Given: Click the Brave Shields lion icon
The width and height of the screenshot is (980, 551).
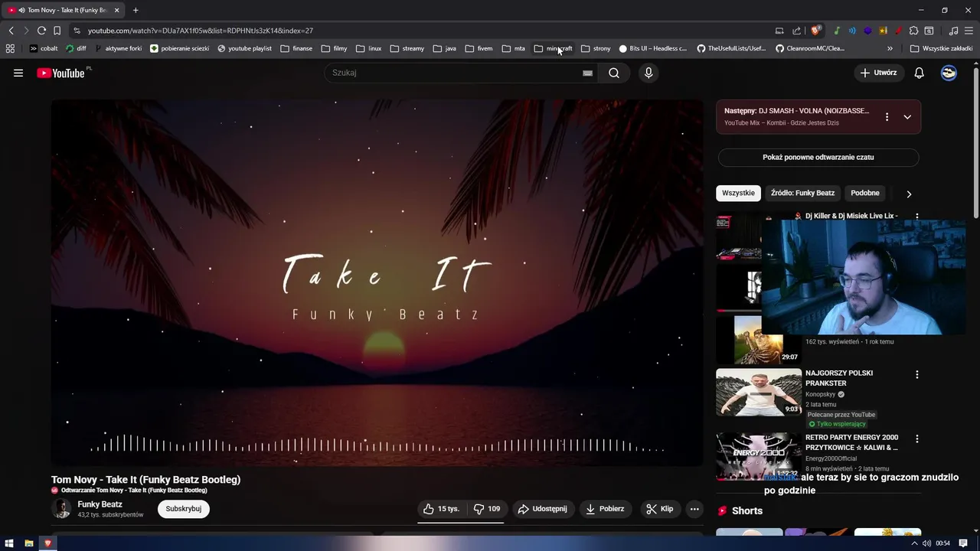Looking at the screenshot, I should [x=816, y=31].
